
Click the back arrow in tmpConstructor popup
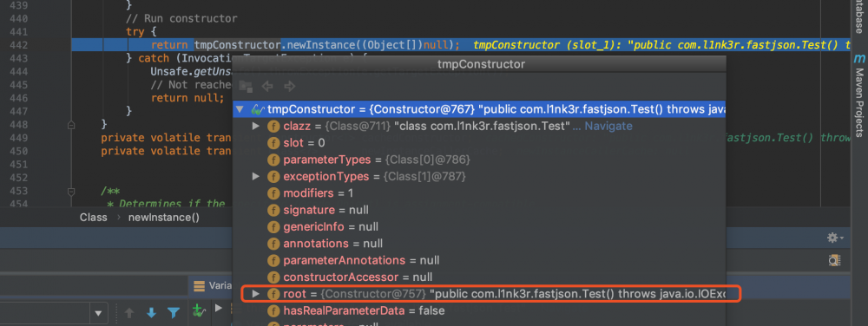(267, 86)
